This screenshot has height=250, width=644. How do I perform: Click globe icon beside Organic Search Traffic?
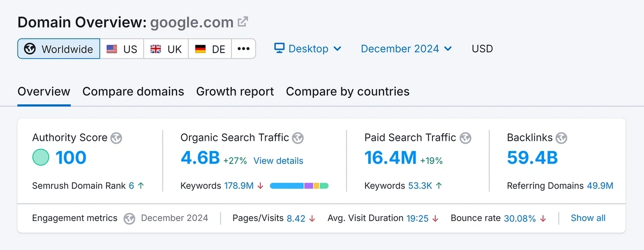[x=298, y=138]
